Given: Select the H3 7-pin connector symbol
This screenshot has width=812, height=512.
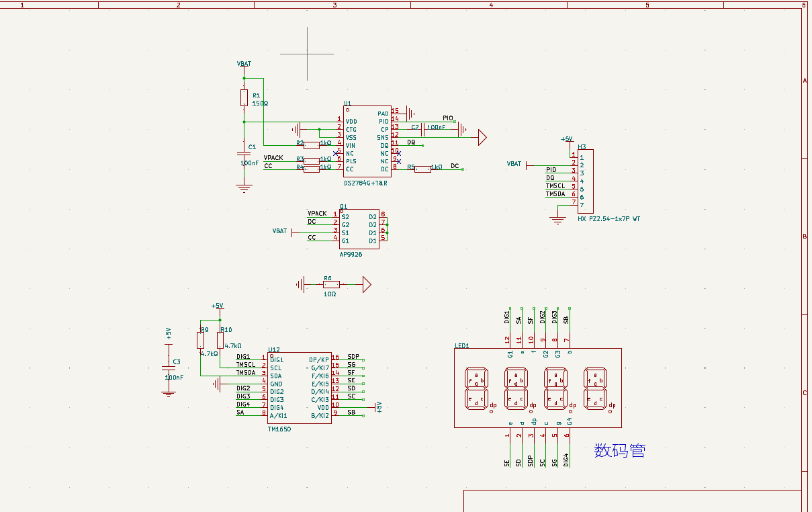Looking at the screenshot, I should tap(585, 181).
